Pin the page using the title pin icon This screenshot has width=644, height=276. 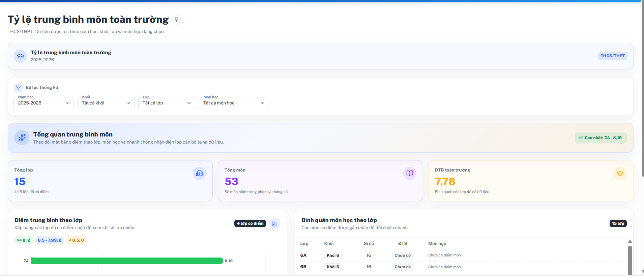point(176,20)
